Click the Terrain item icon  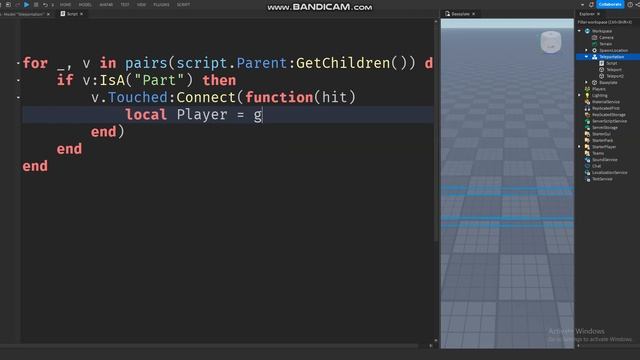(x=594, y=44)
